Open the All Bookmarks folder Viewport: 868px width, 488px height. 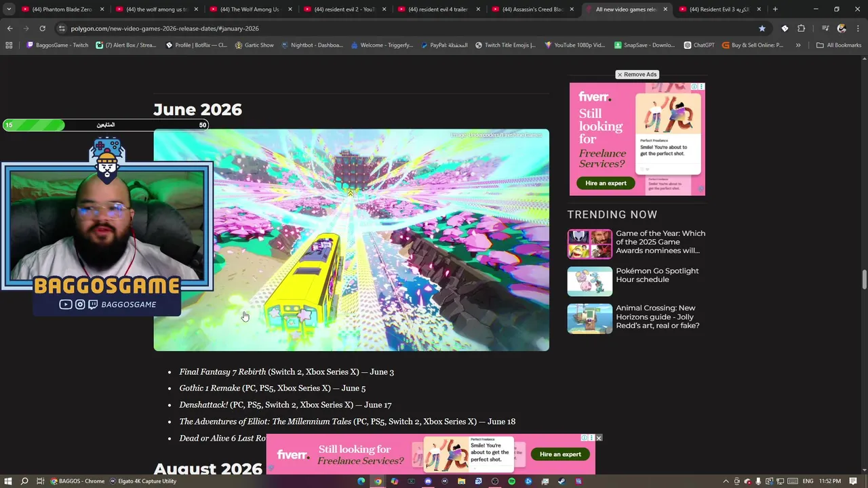click(839, 45)
